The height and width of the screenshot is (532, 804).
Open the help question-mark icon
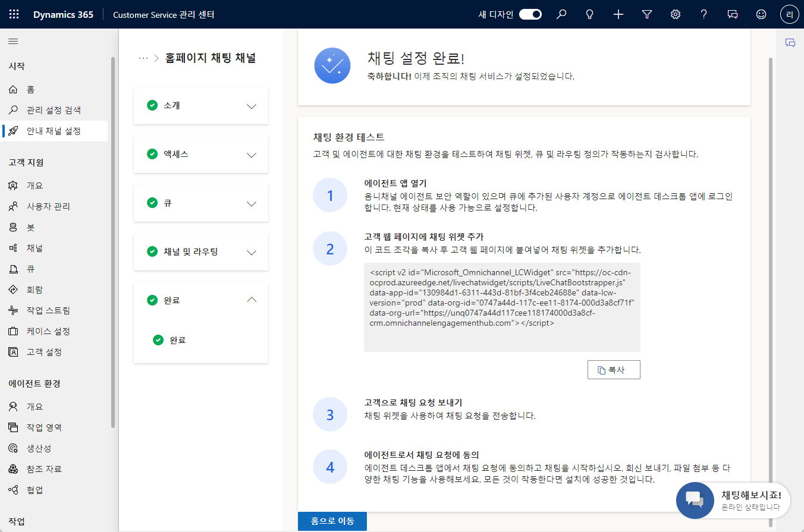pyautogui.click(x=704, y=14)
